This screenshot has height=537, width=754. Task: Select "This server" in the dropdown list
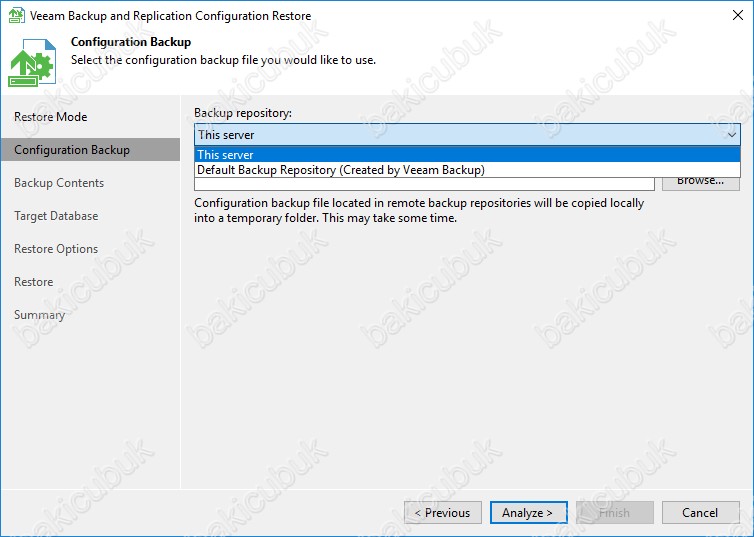click(467, 154)
